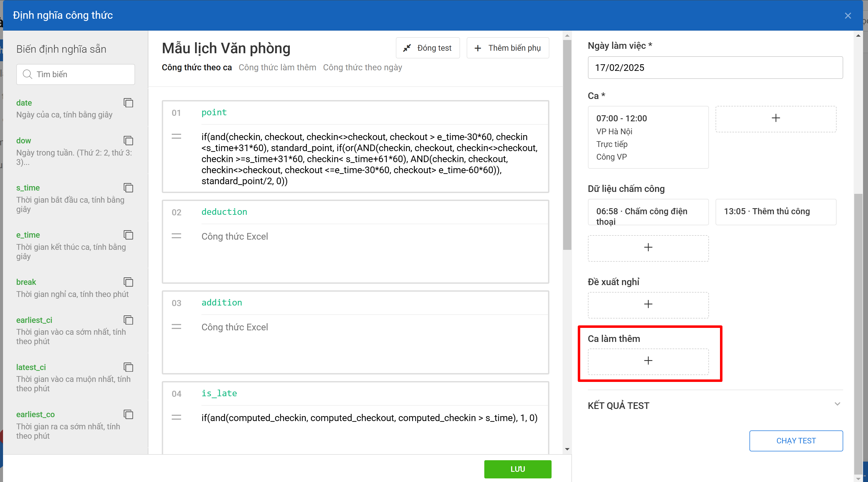Image resolution: width=868 pixels, height=482 pixels.
Task: Add leave request under Đề xuất nghỉ
Action: [x=648, y=304]
